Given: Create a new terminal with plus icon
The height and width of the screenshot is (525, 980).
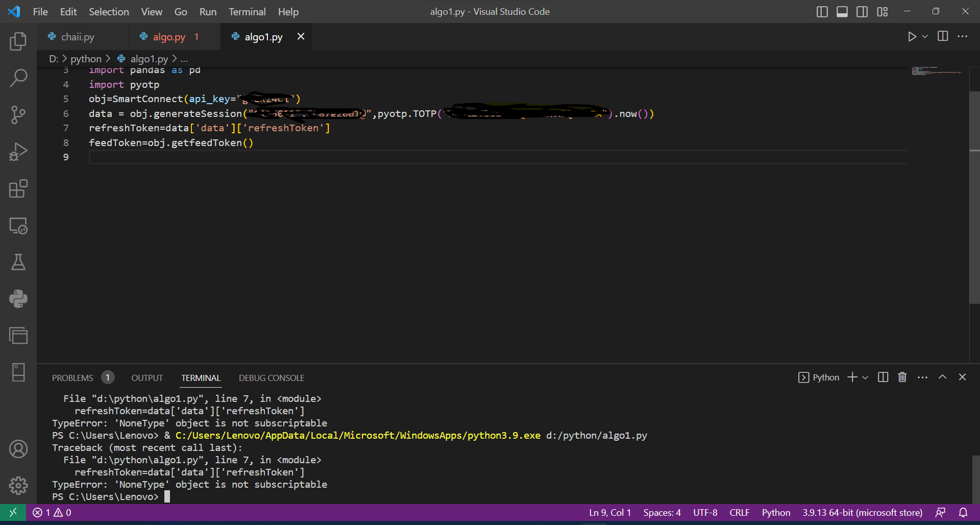Looking at the screenshot, I should (x=852, y=377).
